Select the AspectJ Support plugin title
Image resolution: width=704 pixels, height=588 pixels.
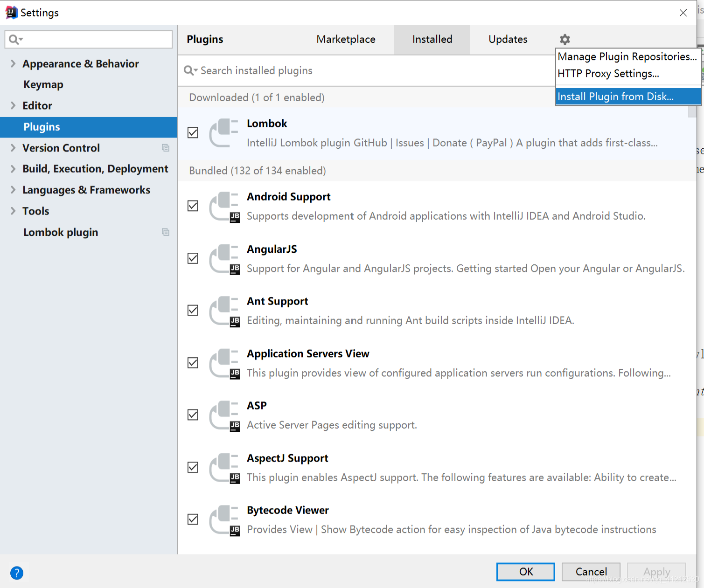click(287, 458)
